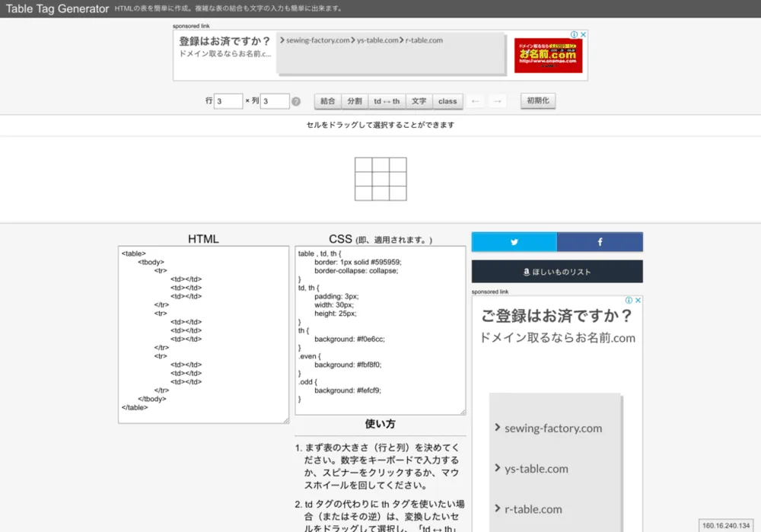Click the redo right arrow button
Viewport: 761px width, 532px height.
click(497, 101)
